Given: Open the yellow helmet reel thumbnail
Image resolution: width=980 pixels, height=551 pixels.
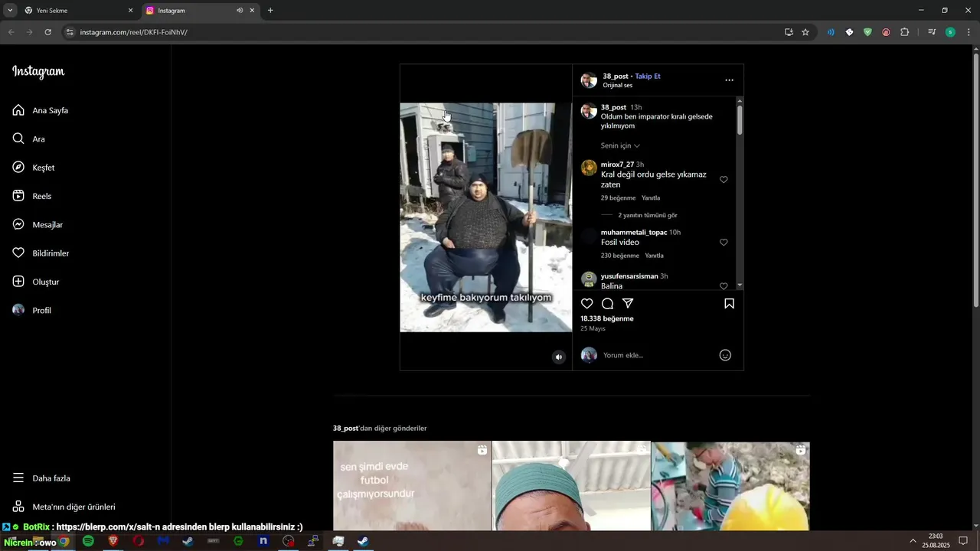Looking at the screenshot, I should 730,486.
